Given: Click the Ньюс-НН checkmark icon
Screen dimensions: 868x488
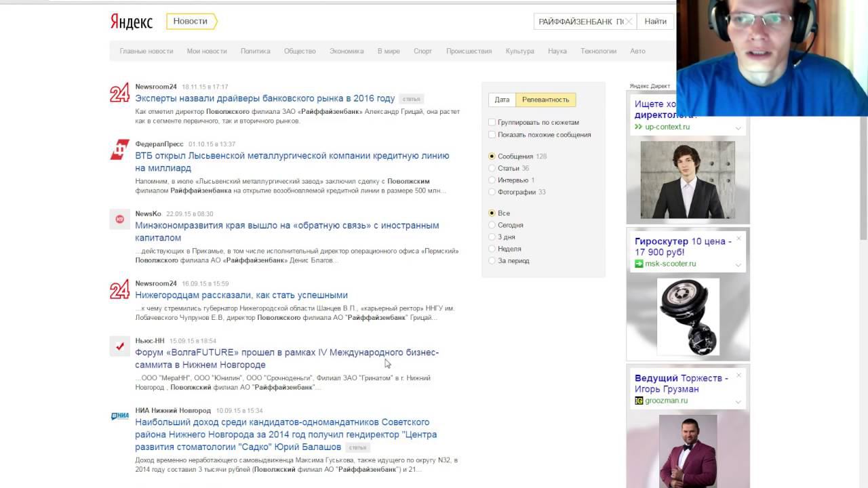Looking at the screenshot, I should click(119, 346).
